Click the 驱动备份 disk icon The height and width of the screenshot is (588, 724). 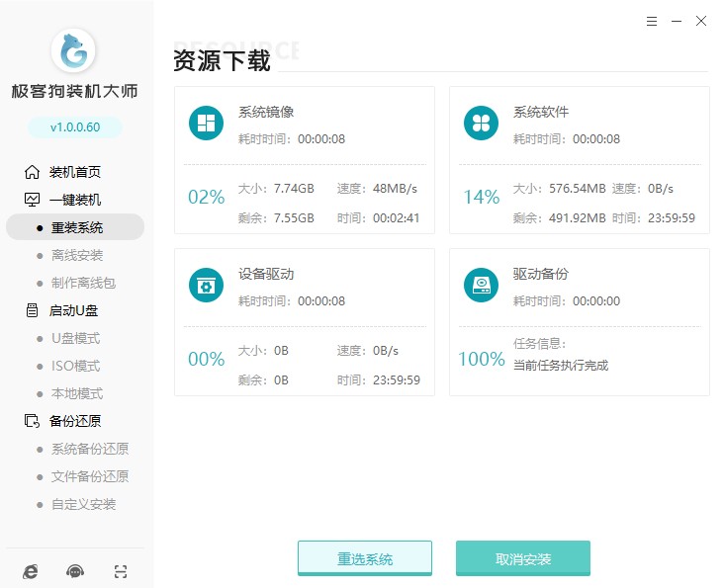(x=481, y=285)
